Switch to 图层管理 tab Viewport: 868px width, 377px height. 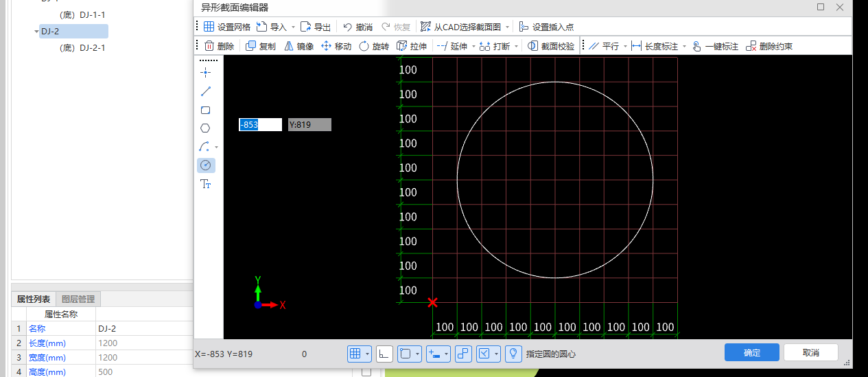click(x=78, y=299)
